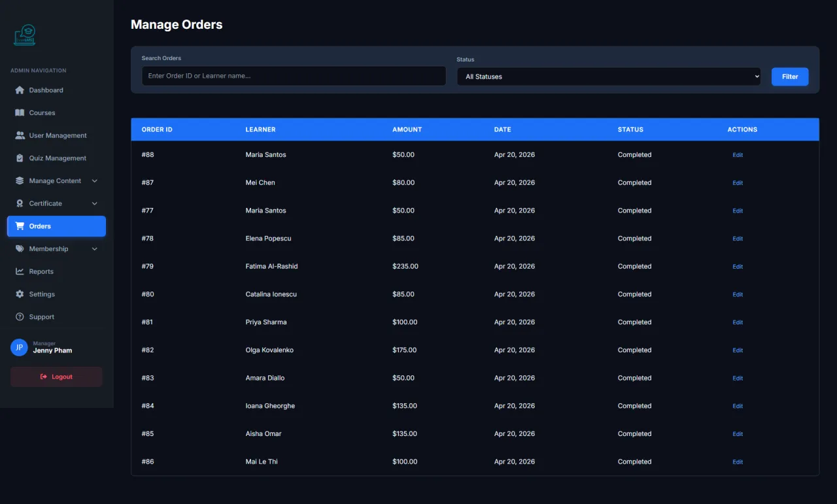Edit order #88 for Maria Santos

738,155
